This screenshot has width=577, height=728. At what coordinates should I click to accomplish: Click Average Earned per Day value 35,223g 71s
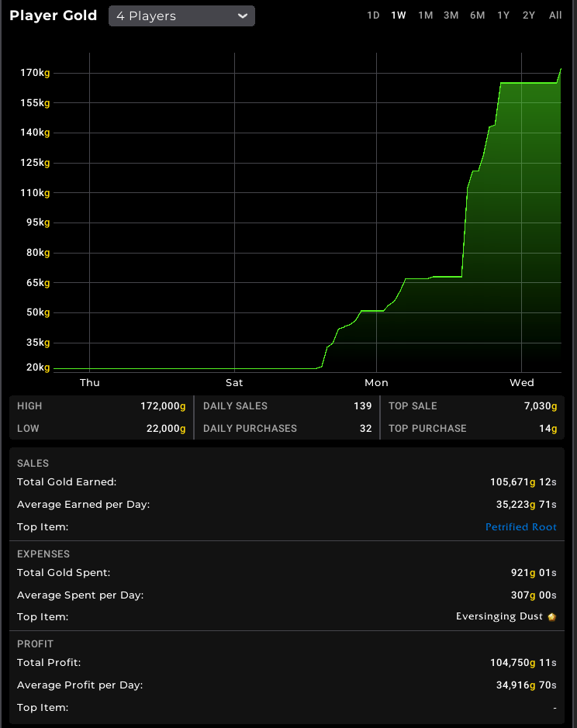click(527, 504)
